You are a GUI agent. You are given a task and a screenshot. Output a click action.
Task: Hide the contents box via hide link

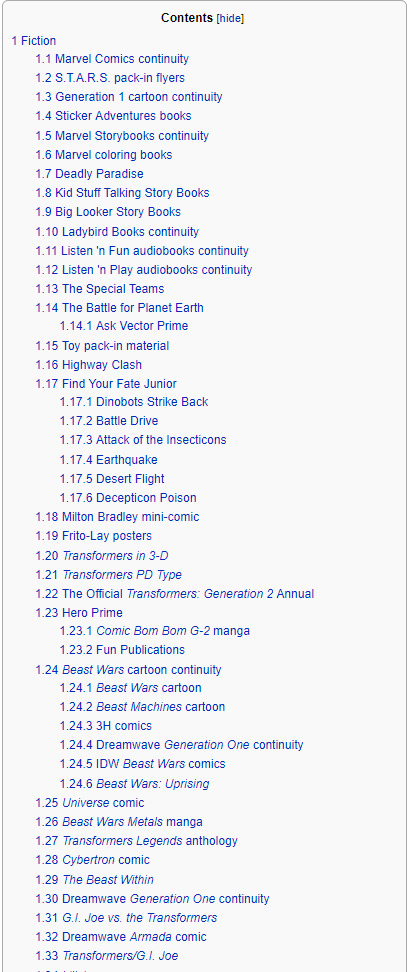coord(230,19)
